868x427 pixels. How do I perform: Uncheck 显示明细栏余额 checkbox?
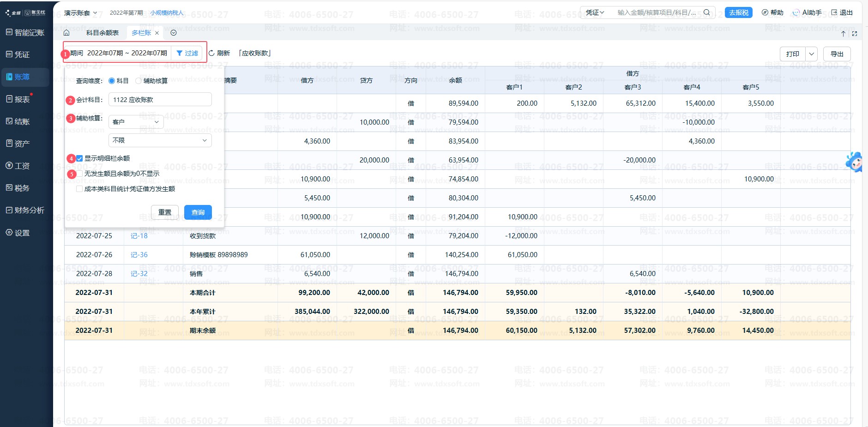(x=79, y=158)
